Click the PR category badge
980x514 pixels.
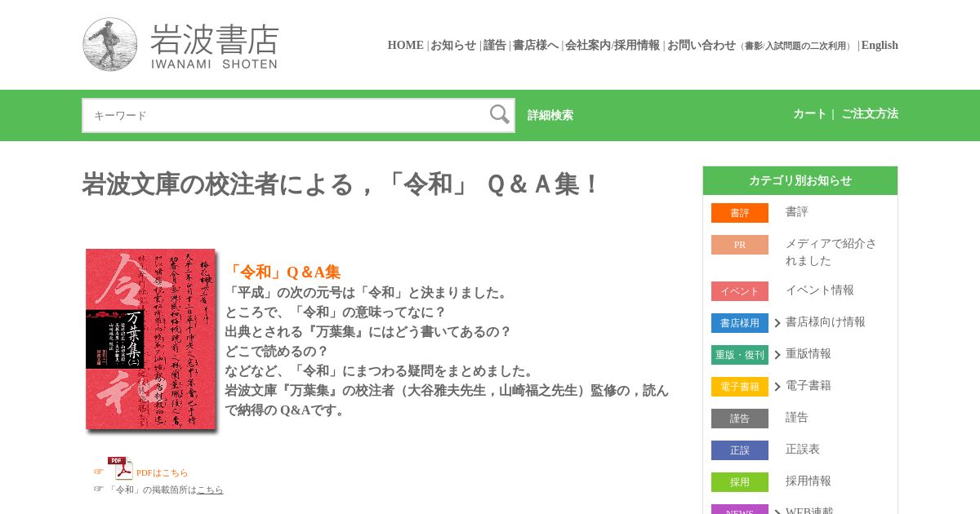pyautogui.click(x=740, y=245)
